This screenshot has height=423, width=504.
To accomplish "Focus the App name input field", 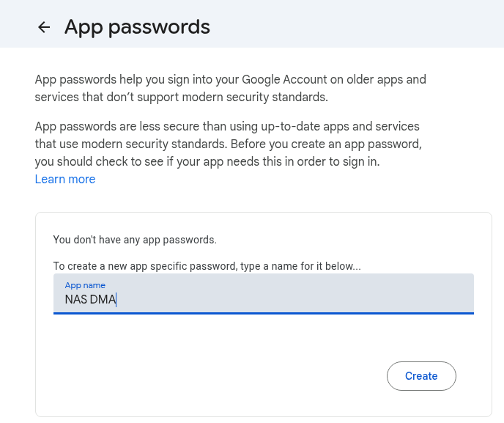I will pos(264,293).
